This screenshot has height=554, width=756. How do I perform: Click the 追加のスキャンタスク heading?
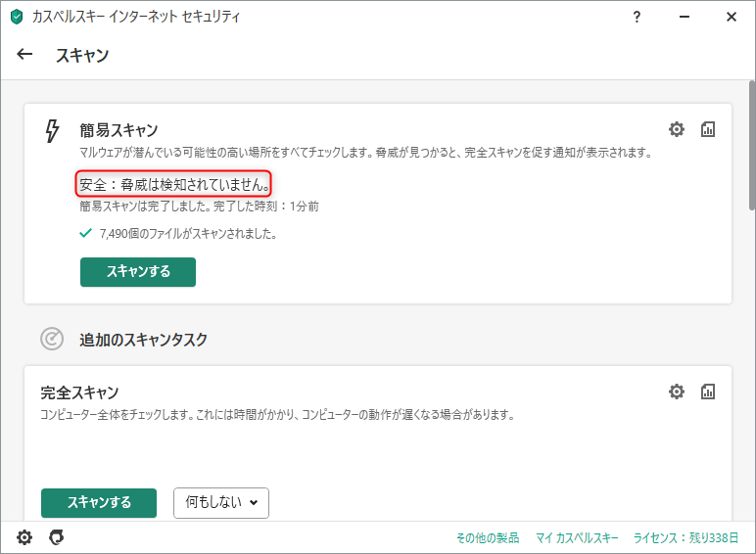[144, 340]
